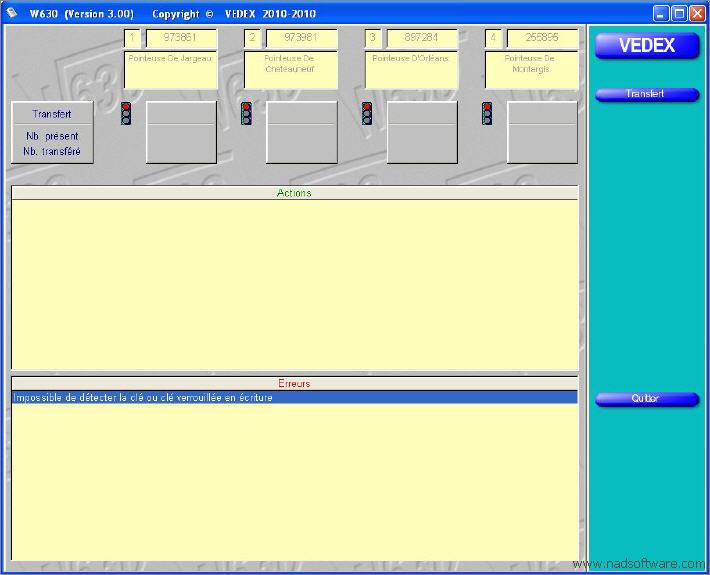Click the counter box under code 973881
Viewport: 710px width, 575px height.
(181, 132)
